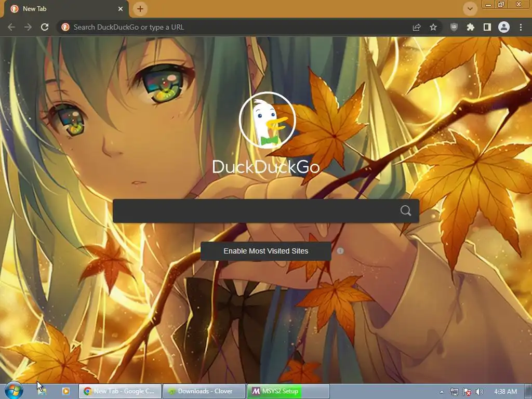Go back using the browser back arrow
This screenshot has width=532, height=399.
coord(11,27)
